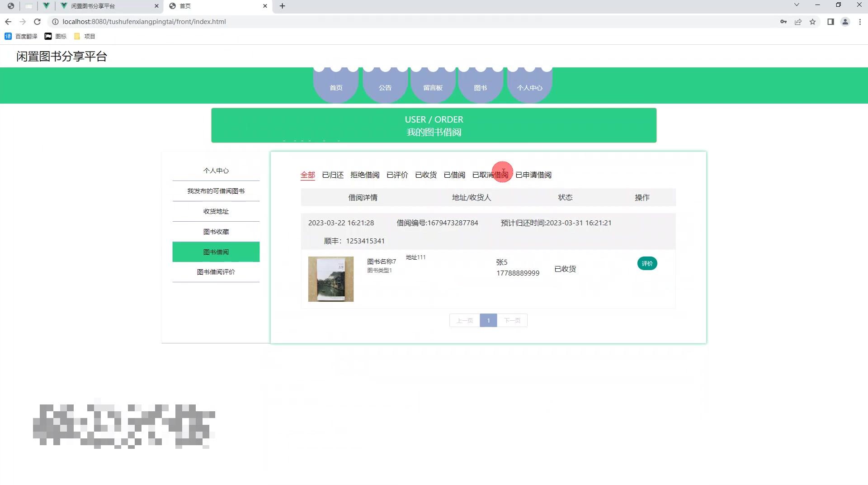This screenshot has height=485, width=868.
Task: Click the book cover thumbnail for 图书名称7
Action: pyautogui.click(x=330, y=279)
